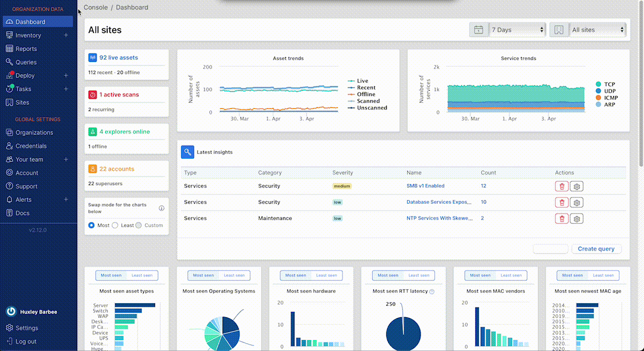Image resolution: width=644 pixels, height=351 pixels.
Task: Click the orange accounts icon
Action: pyautogui.click(x=93, y=169)
